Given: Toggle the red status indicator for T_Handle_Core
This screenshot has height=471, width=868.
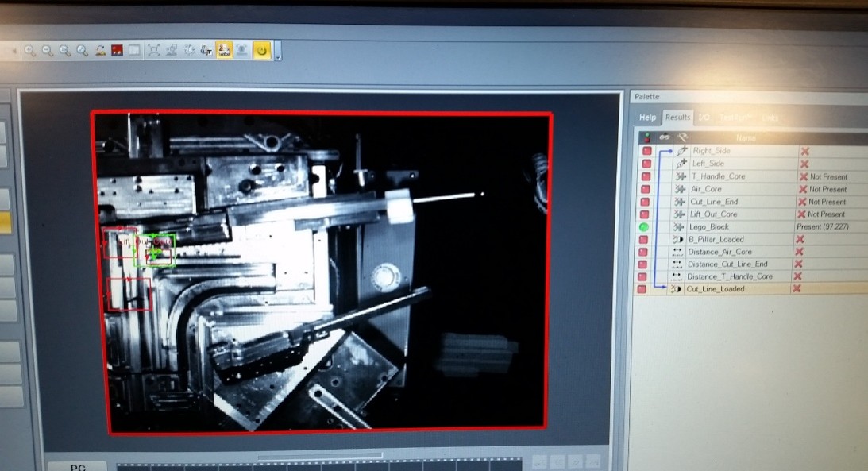Looking at the screenshot, I should tap(645, 176).
